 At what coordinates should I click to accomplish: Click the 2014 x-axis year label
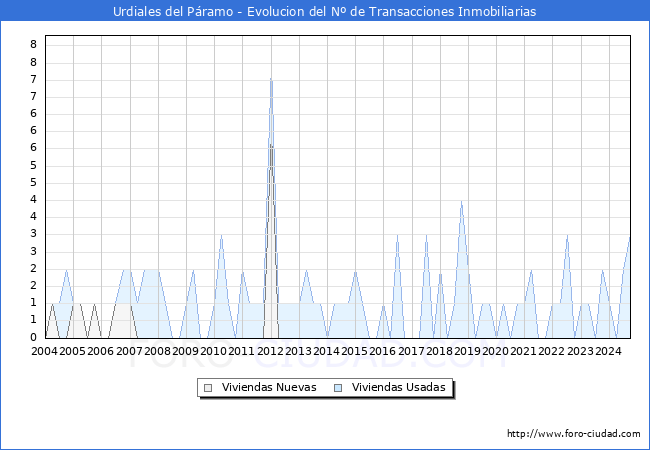[326, 351]
